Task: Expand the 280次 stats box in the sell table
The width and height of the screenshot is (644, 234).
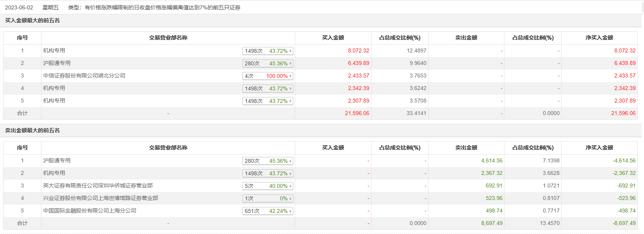Action: point(267,161)
